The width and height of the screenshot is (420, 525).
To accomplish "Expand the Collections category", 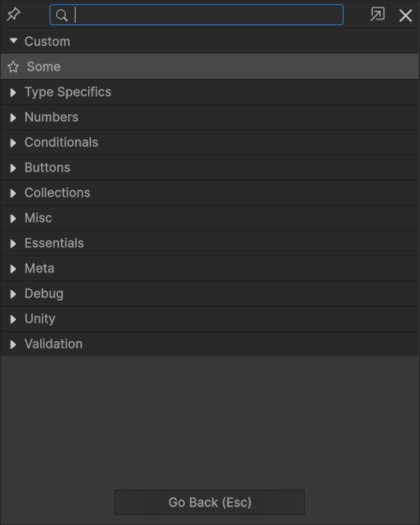I will point(13,193).
